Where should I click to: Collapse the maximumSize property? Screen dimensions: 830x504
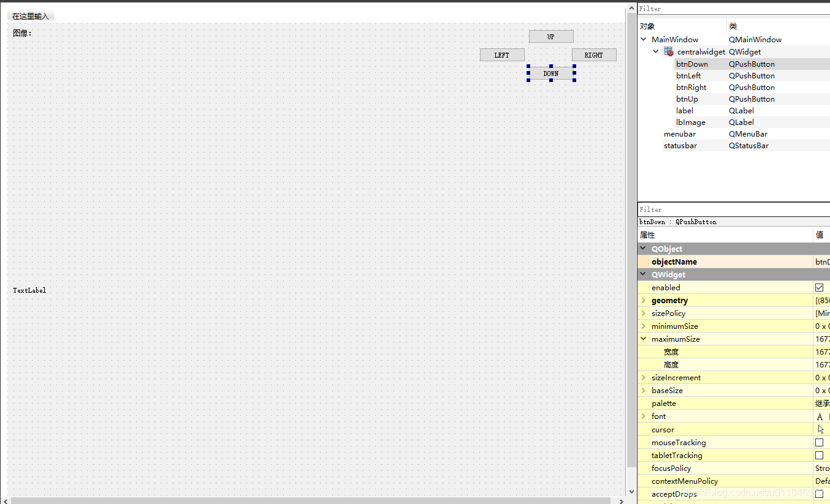click(x=643, y=339)
